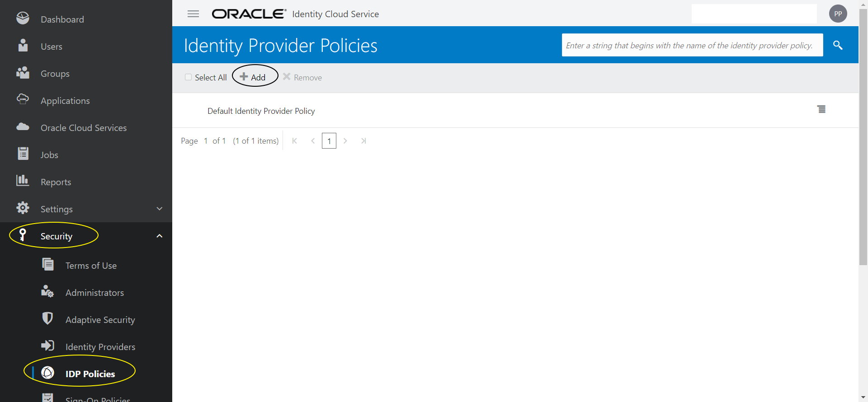
Task: Click the Identity Cloud Service title text
Action: pyautogui.click(x=335, y=14)
